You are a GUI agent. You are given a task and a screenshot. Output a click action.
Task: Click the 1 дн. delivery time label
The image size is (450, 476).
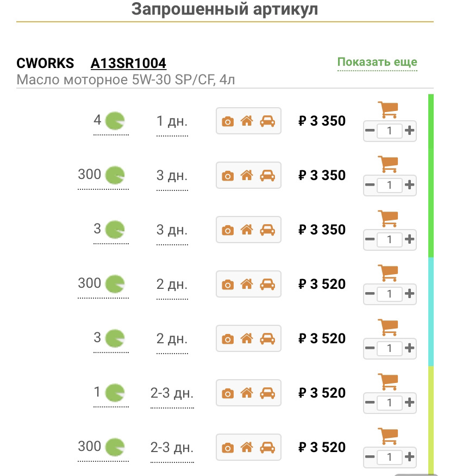[x=172, y=121]
